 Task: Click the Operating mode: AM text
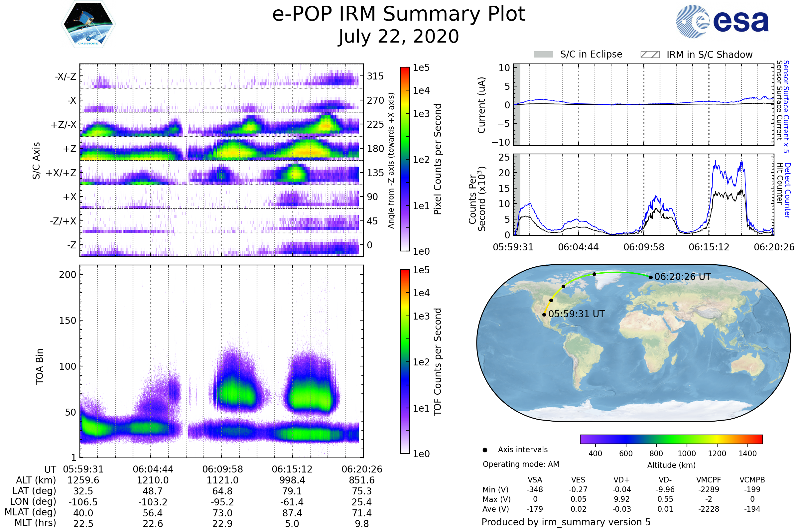(521, 465)
